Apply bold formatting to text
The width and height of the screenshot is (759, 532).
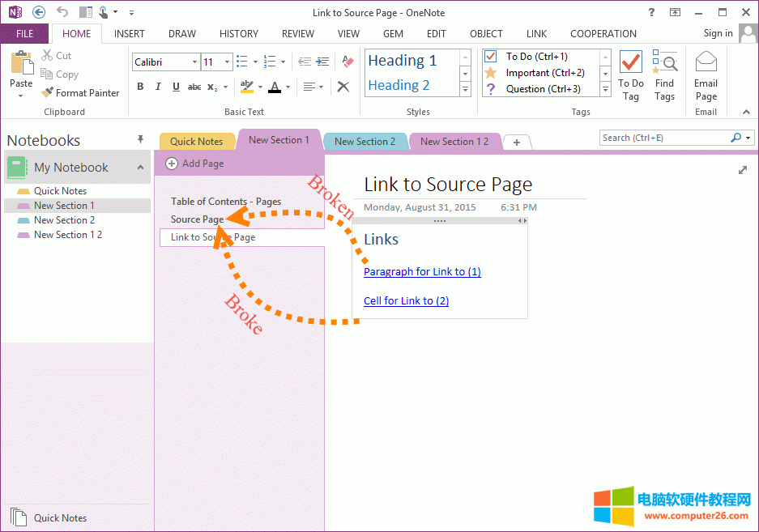click(140, 87)
